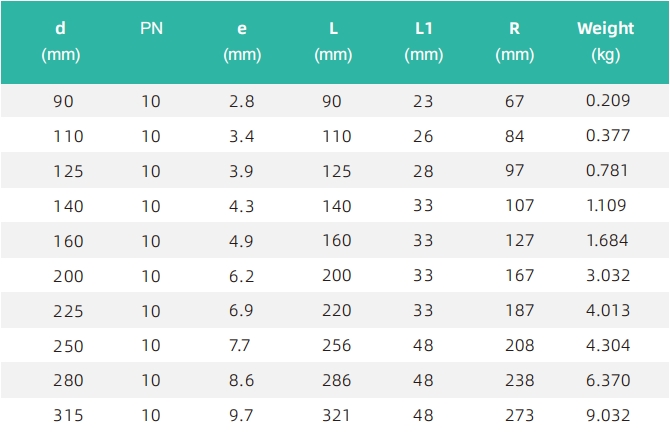
Task: Click the 'L1 (mm)' column header
Action: click(424, 41)
